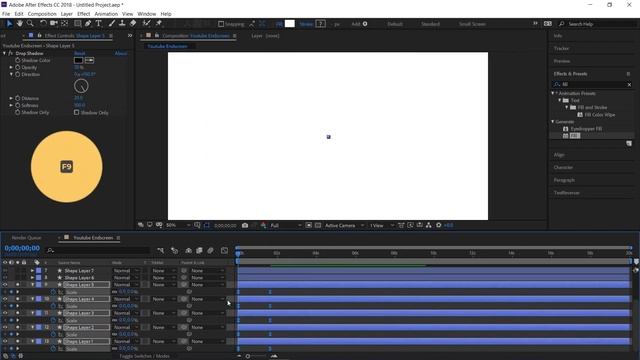Show Shape Layer 7 via eye column
The height and width of the screenshot is (360, 640).
[5, 271]
